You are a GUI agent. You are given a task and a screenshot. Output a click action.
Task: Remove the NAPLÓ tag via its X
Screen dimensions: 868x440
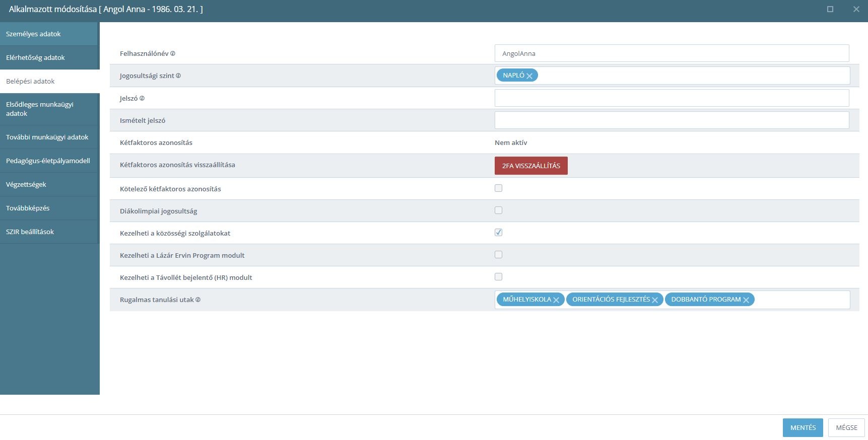point(529,76)
